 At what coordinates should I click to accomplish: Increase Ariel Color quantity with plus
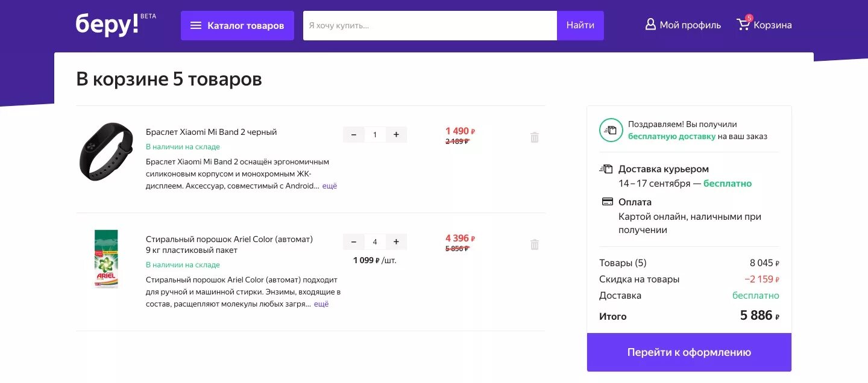(x=396, y=242)
